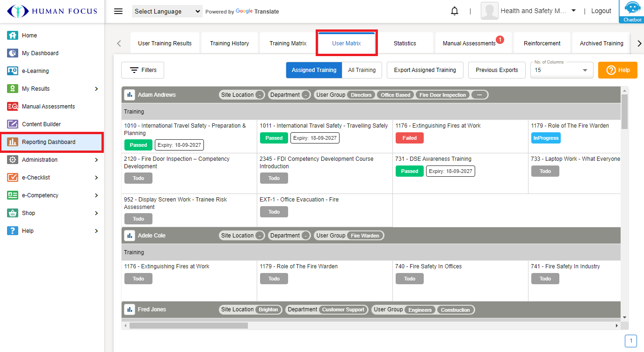Expand the user account dropdown arrow
Screen dimensions: 644x352
pos(573,11)
